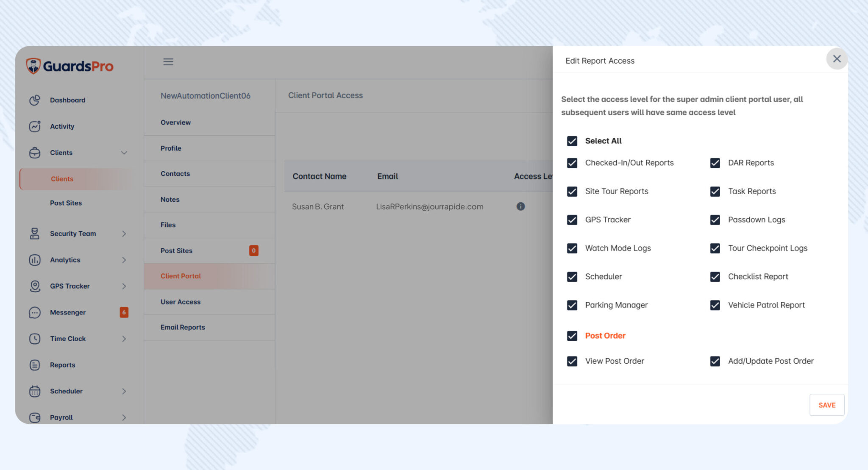Click the GPS Tracker pin icon
This screenshot has height=470, width=868.
35,286
